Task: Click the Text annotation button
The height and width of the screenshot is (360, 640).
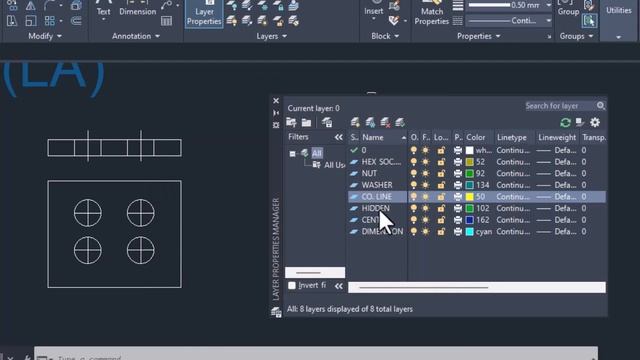Action: (103, 11)
